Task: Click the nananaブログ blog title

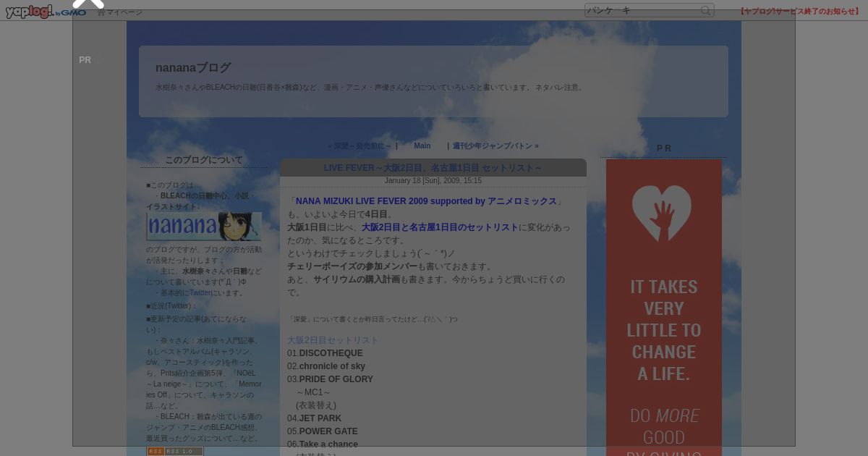Action: pos(193,67)
